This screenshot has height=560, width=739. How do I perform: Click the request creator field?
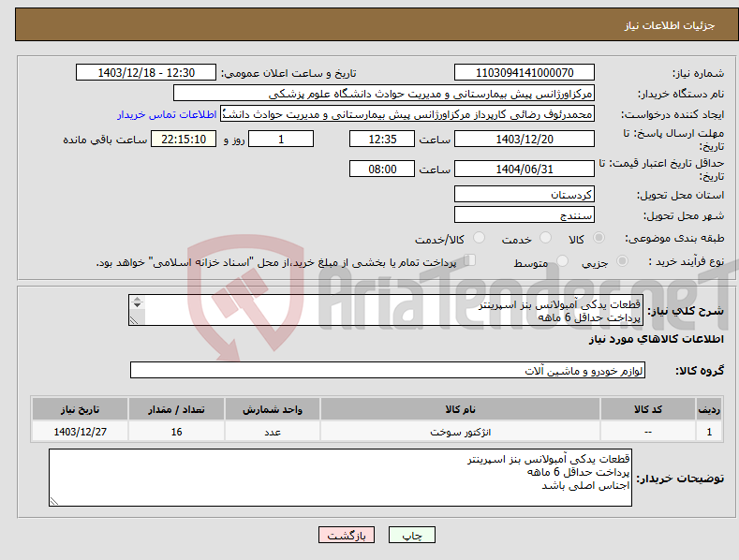click(x=407, y=114)
